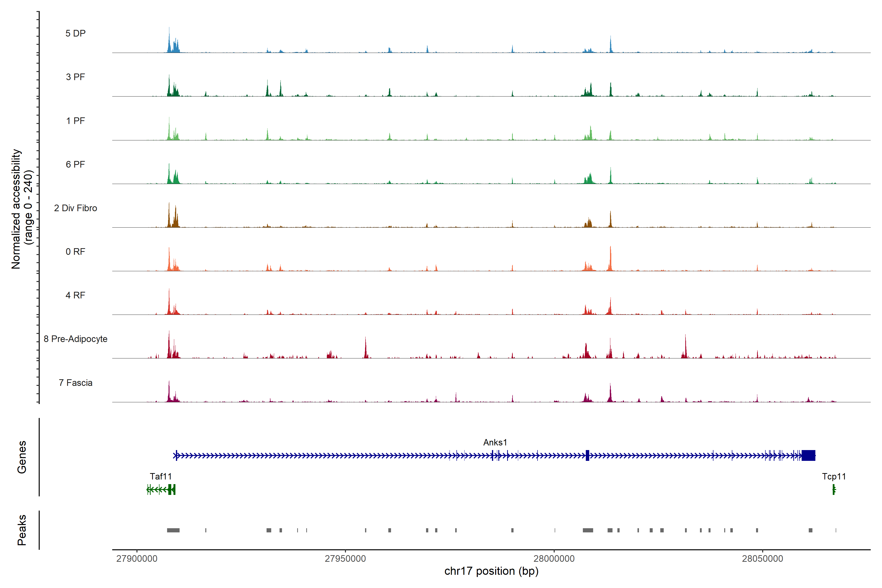
Task: Click the Taf11 gene name label
Action: (160, 477)
